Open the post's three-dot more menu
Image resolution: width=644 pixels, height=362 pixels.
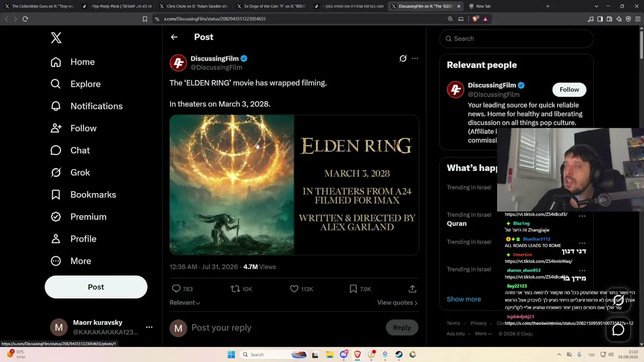(415, 59)
